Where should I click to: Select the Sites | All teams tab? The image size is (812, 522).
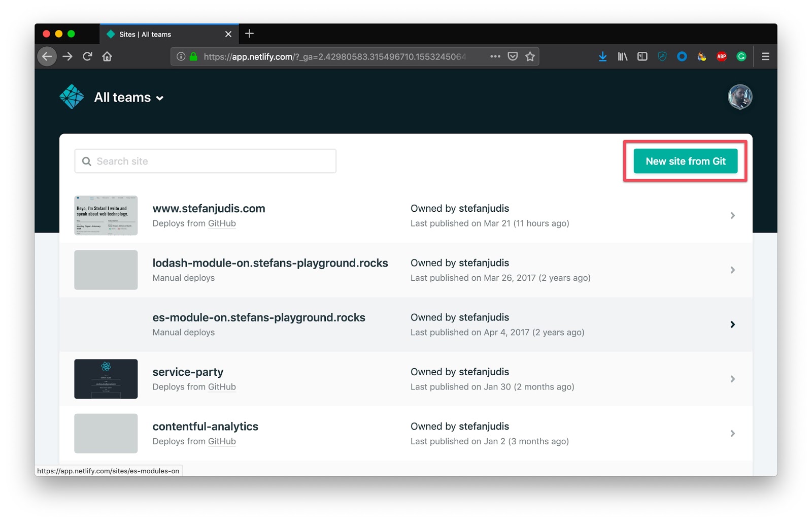point(169,34)
